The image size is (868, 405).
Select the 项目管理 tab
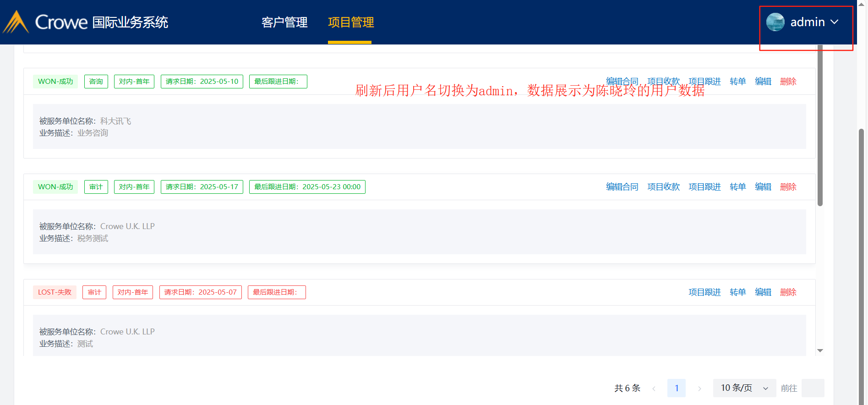tap(351, 22)
